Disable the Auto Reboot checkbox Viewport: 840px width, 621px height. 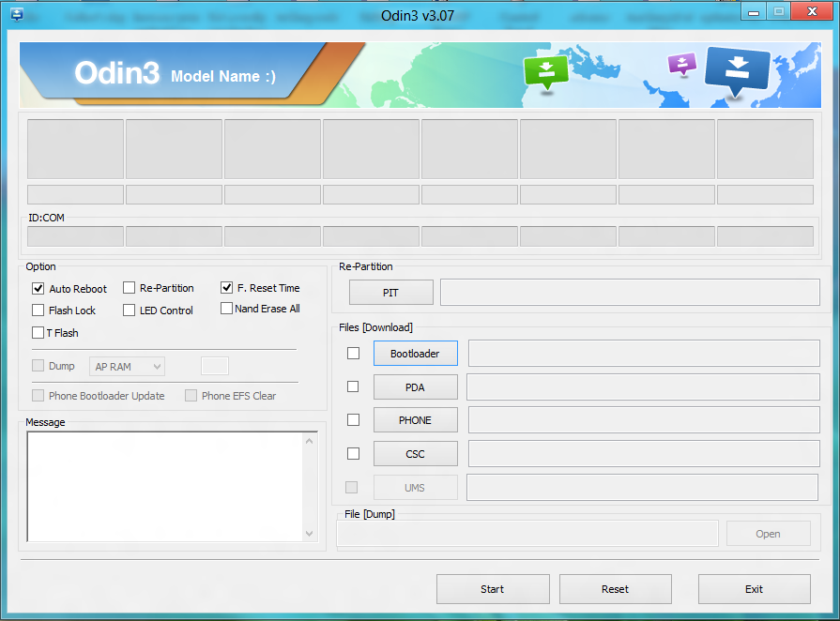[38, 289]
